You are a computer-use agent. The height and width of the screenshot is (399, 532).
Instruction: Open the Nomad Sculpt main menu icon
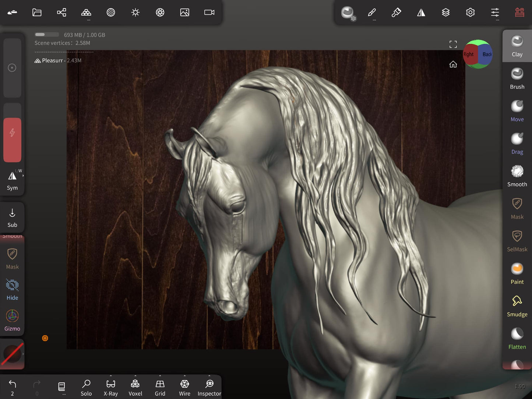click(x=12, y=13)
